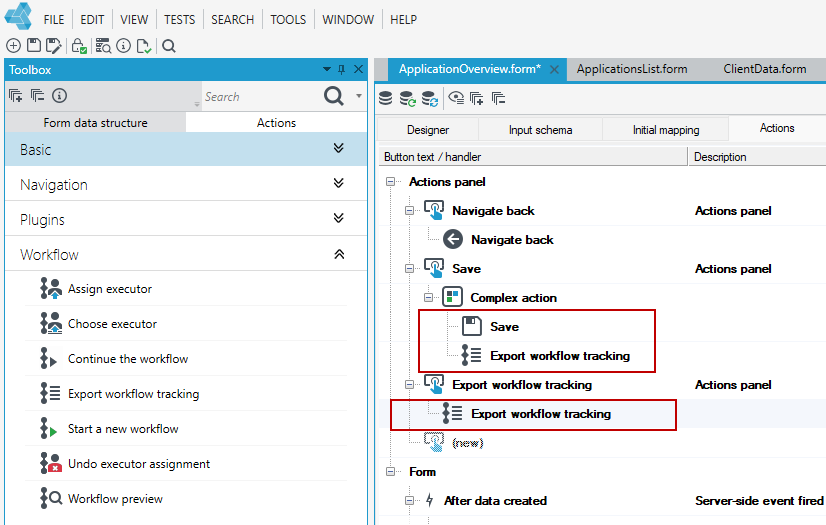Open the VIEW menu
This screenshot has height=525, width=826.
click(x=134, y=19)
